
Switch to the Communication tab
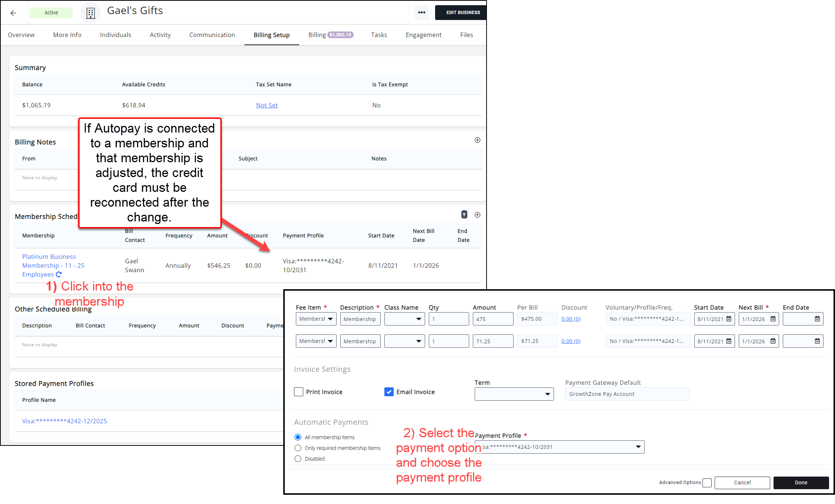coord(212,35)
